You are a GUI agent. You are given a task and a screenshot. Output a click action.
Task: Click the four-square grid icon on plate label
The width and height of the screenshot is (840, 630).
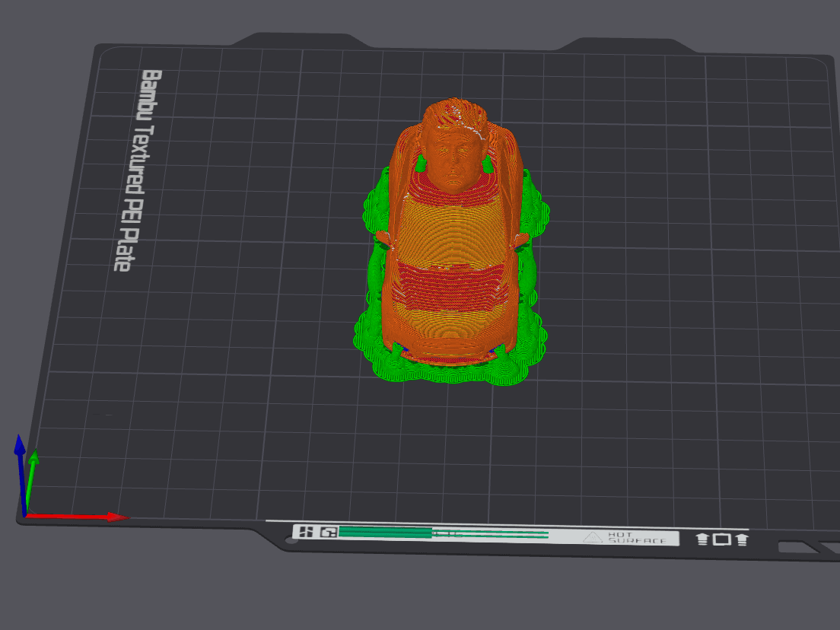[x=307, y=531]
